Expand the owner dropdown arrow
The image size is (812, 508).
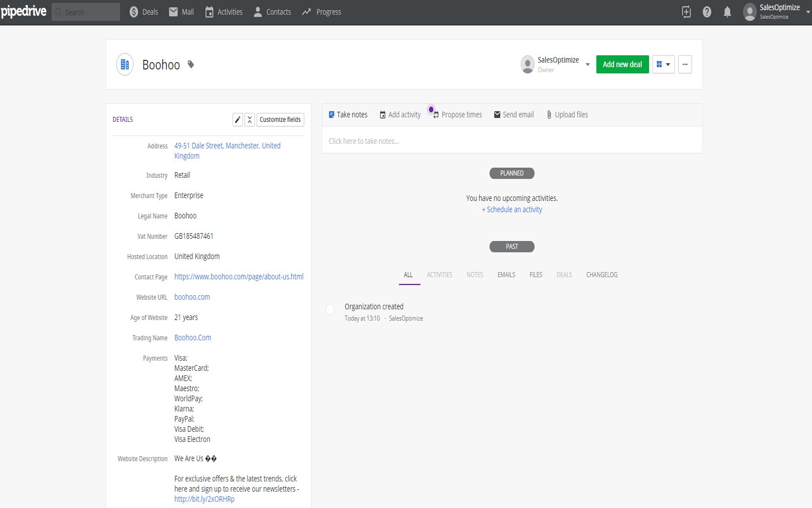(588, 64)
